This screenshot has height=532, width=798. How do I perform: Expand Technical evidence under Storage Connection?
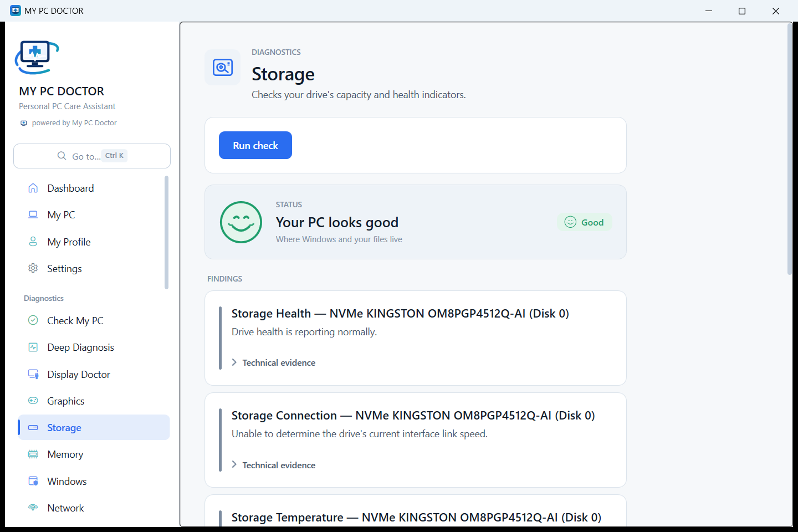[274, 465]
